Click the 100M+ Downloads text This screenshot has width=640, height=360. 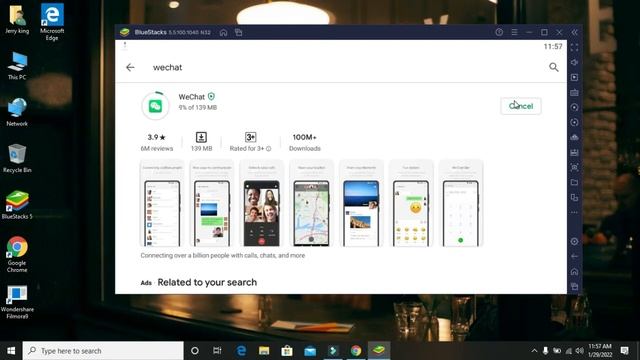(x=304, y=142)
